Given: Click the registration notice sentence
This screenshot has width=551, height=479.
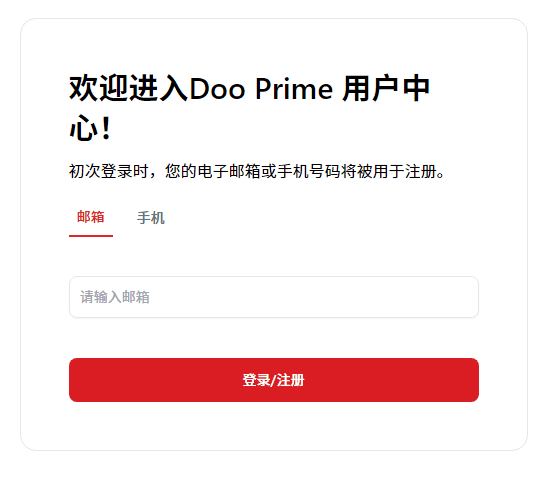Looking at the screenshot, I should point(257,171).
